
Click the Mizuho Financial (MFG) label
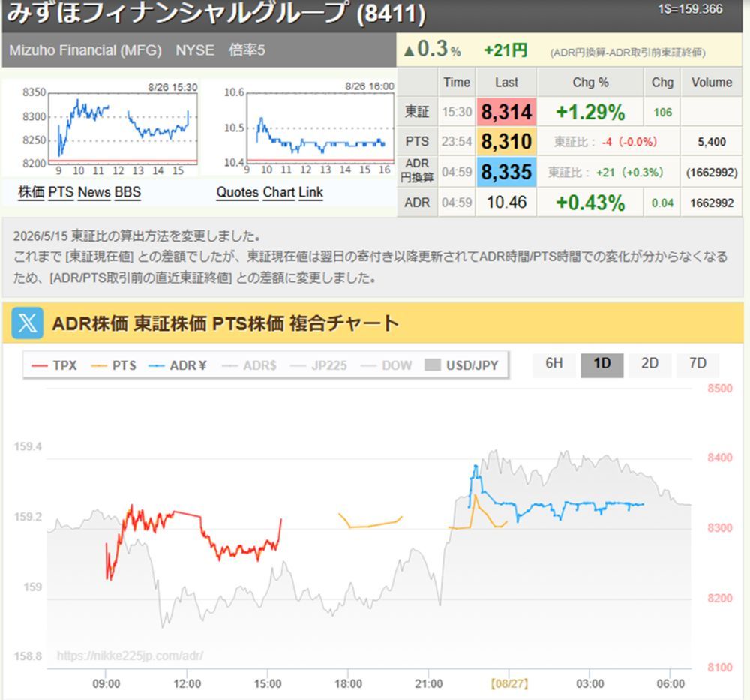point(85,50)
